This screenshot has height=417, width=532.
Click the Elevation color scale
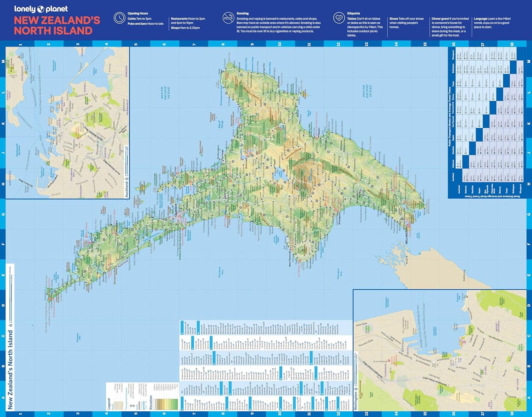pos(165,404)
